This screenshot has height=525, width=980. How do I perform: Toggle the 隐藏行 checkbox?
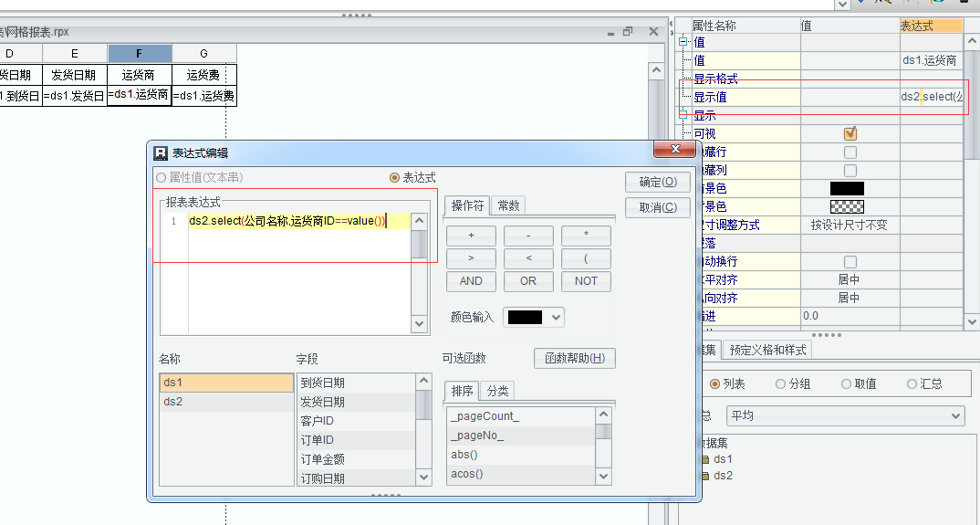850,152
